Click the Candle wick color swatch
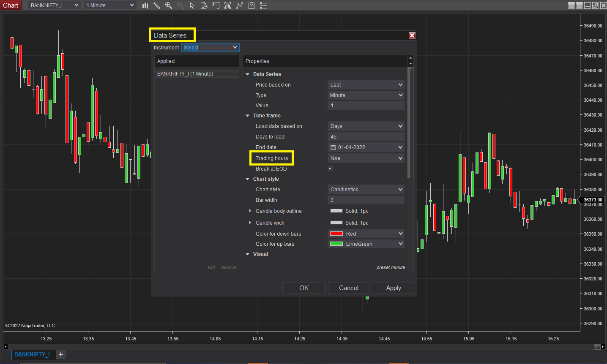The image size is (607, 364). click(336, 223)
